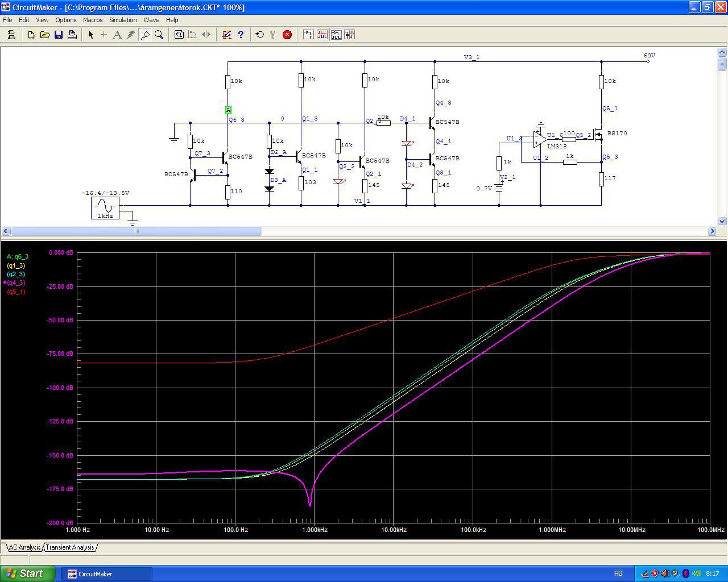Click the taskbar clock showing 8:17

tap(712, 573)
